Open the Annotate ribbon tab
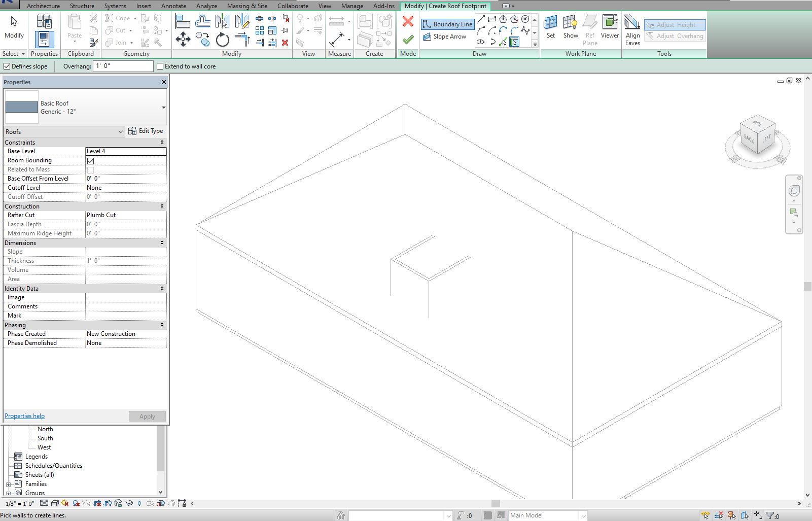 tap(173, 6)
